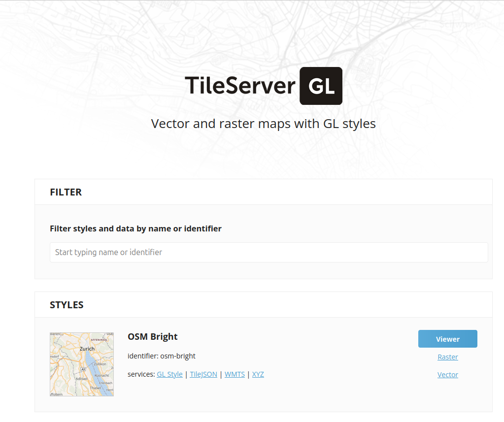Open the OSM Bright map thumbnail
The height and width of the screenshot is (422, 504).
click(81, 364)
